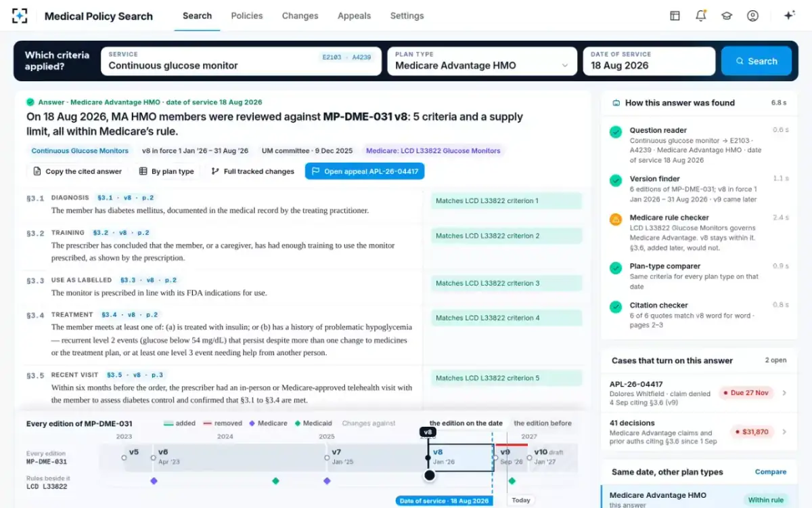The image size is (812, 508).
Task: Click the Continuous Glucose Monitors tag
Action: [80, 151]
